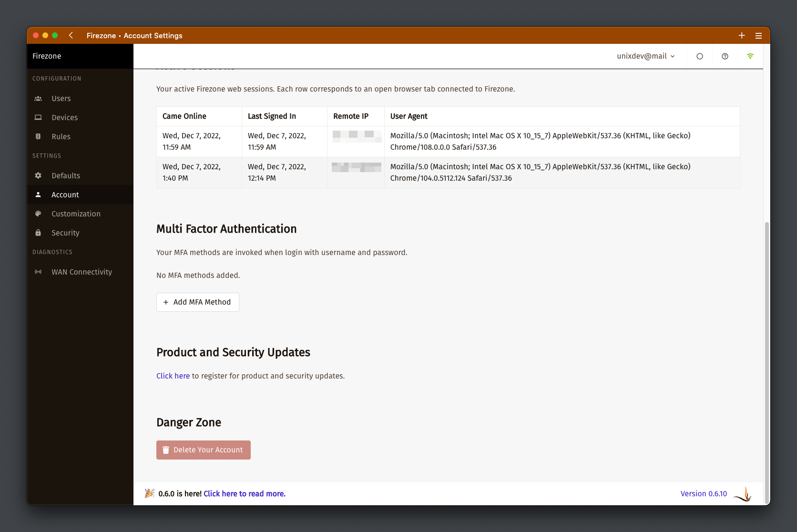Click the Defaults gear icon
Image resolution: width=797 pixels, height=532 pixels.
(38, 176)
